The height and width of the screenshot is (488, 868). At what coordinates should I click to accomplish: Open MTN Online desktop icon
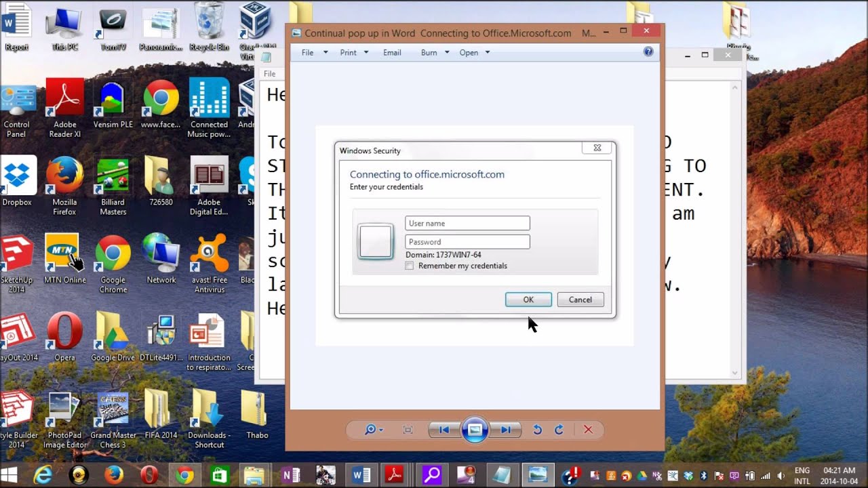pyautogui.click(x=64, y=260)
